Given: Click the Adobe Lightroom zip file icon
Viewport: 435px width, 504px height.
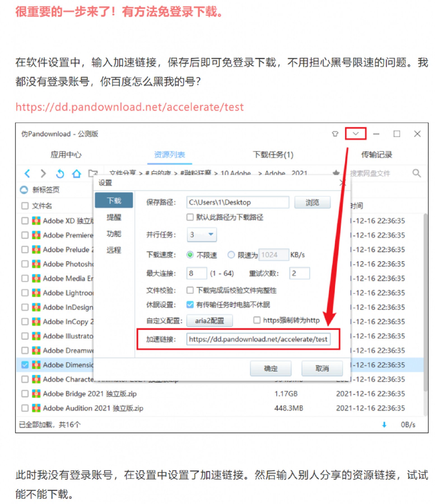Looking at the screenshot, I should pos(36,293).
